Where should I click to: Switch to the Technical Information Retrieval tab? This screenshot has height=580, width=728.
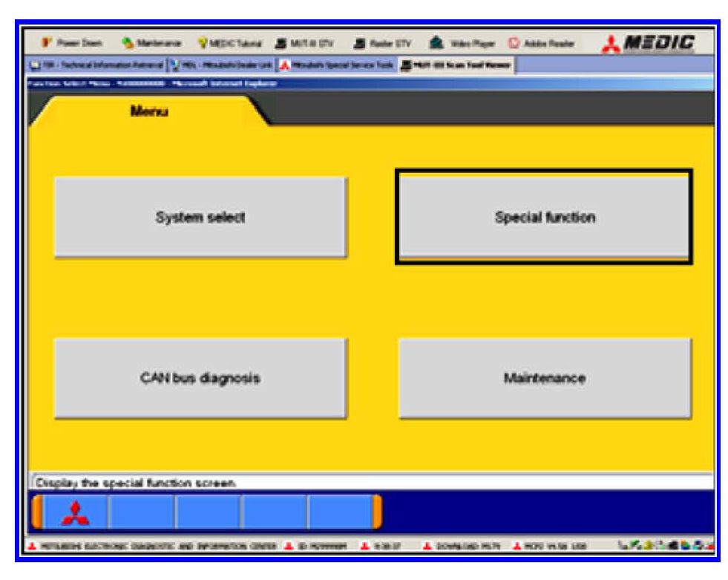[96, 65]
